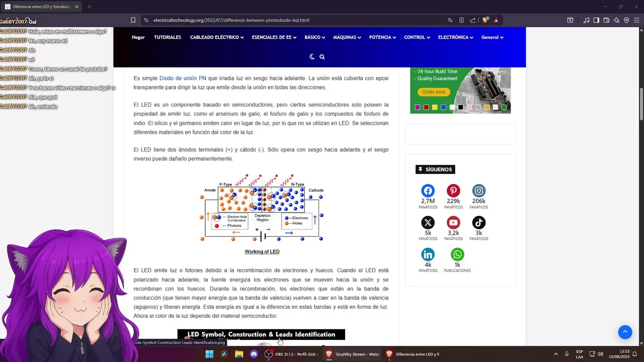Open the TUTORIALES nav item
The height and width of the screenshot is (362, 644).
point(168,37)
